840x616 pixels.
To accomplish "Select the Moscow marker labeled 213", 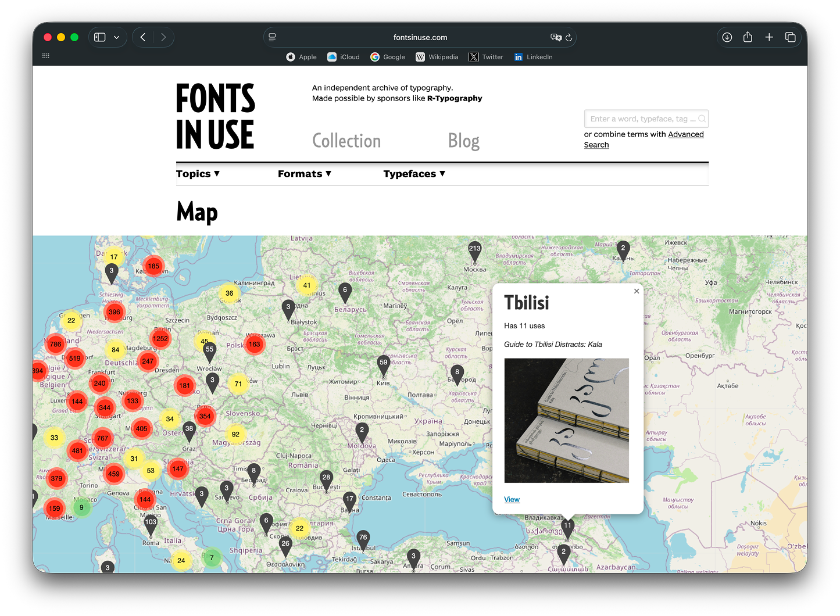I will (x=475, y=250).
